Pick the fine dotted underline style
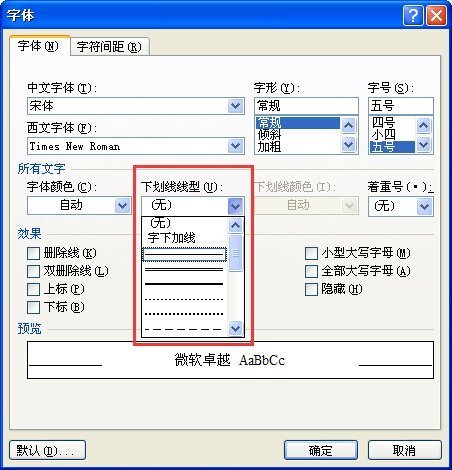The width and height of the screenshot is (452, 470). click(x=184, y=299)
